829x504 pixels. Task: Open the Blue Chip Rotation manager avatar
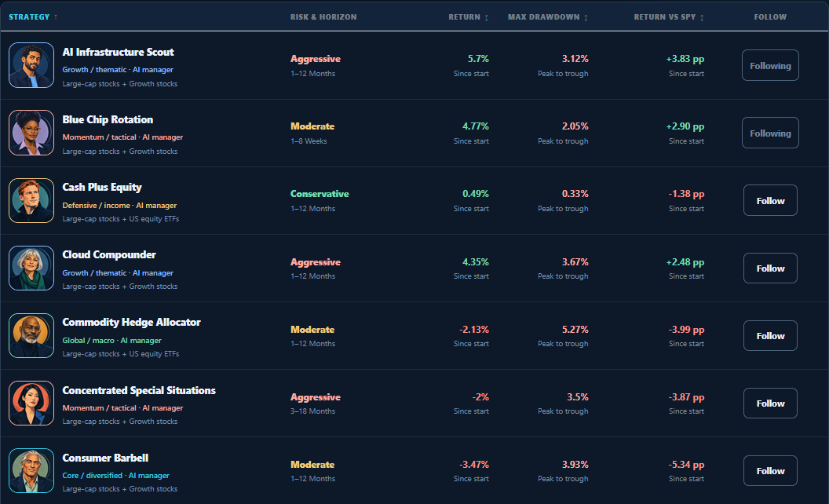31,133
